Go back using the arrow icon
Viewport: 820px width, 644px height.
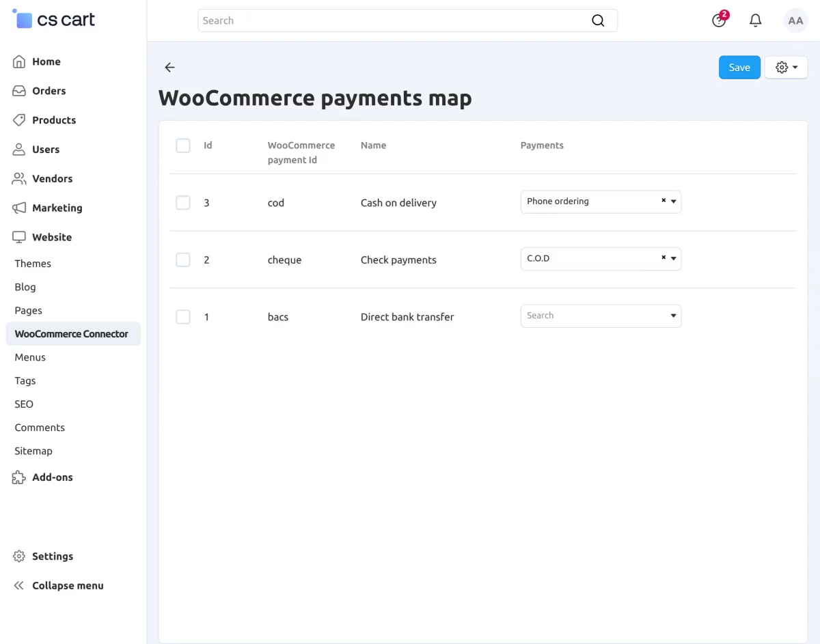pos(169,68)
